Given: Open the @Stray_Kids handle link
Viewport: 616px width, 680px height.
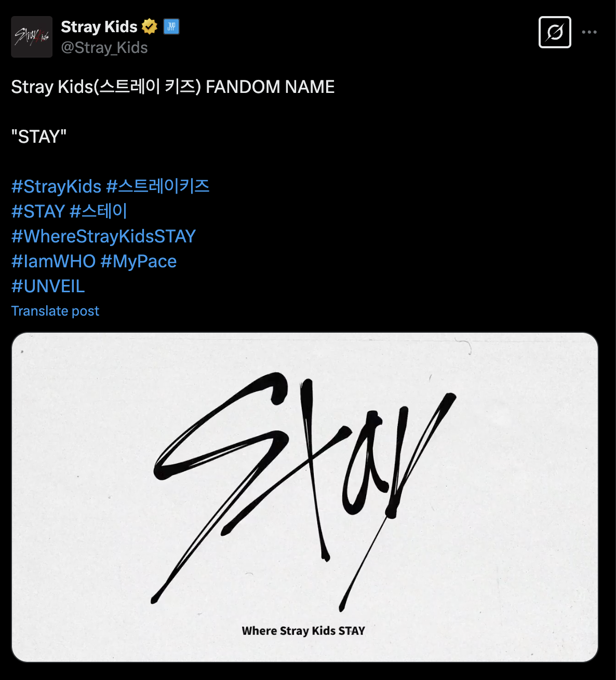Looking at the screenshot, I should 104,48.
